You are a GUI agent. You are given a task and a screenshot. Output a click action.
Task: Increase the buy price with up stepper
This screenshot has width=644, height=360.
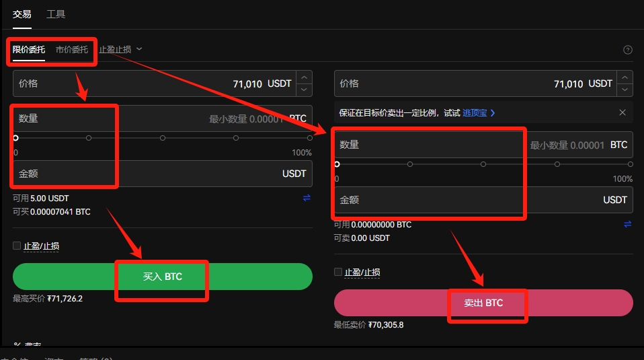[304, 77]
